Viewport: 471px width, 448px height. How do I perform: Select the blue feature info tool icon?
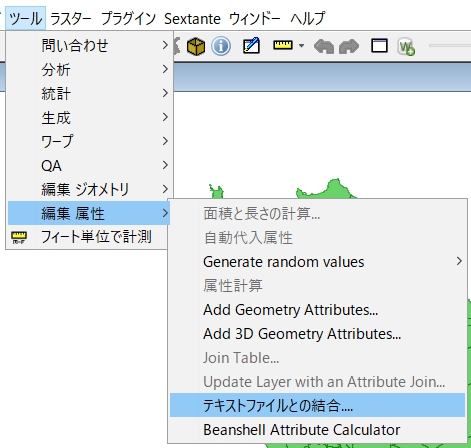coord(221,46)
